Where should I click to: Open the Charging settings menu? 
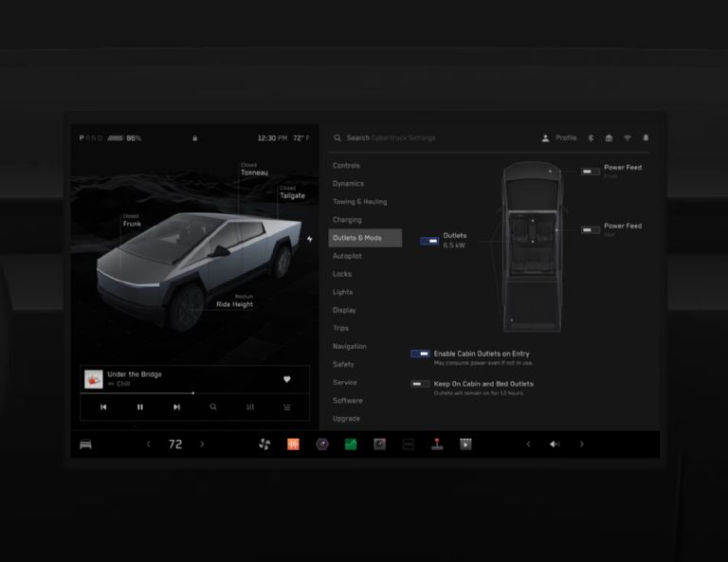click(x=347, y=220)
